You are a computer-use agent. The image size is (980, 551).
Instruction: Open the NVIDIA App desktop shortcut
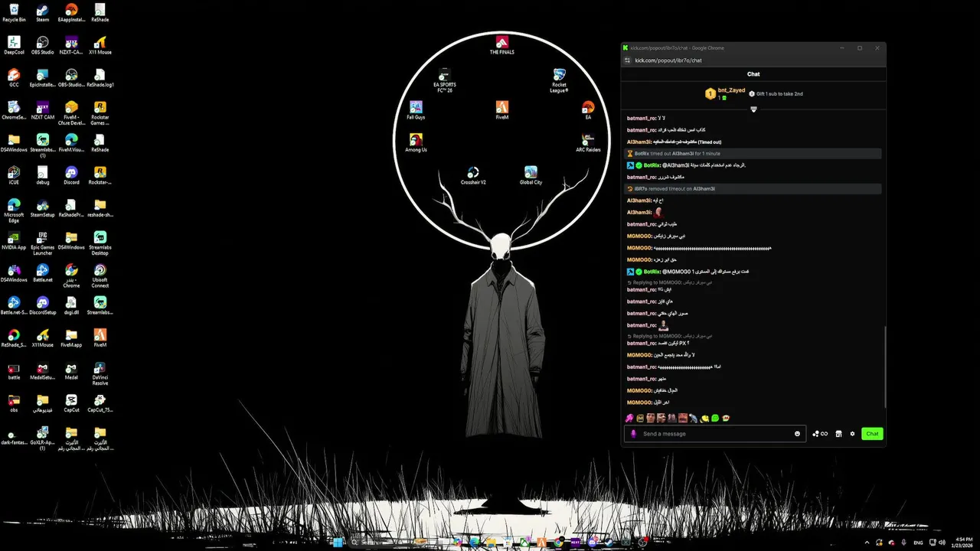[x=14, y=240]
